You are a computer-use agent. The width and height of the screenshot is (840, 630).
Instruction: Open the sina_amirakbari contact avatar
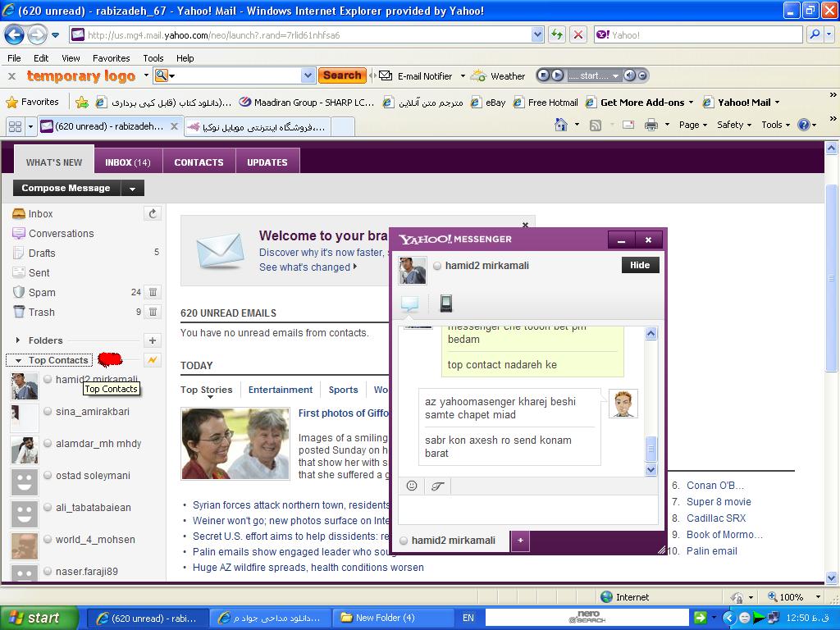(24, 418)
